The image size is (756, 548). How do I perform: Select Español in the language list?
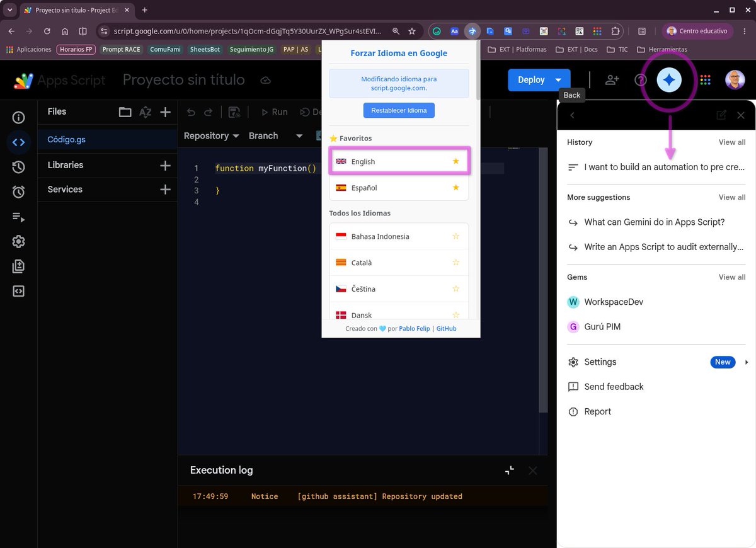tap(399, 188)
